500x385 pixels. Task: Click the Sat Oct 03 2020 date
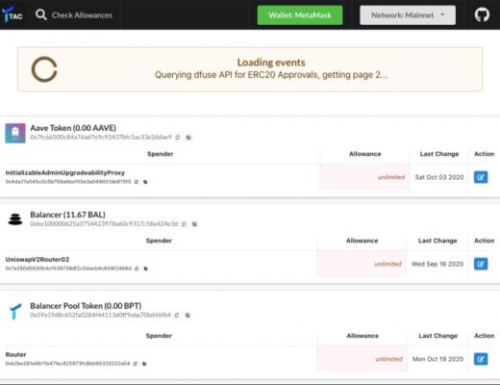(x=439, y=177)
